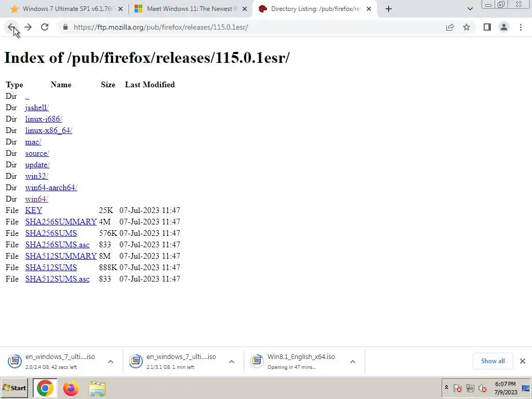Open the SHA256SUMS.asc file link
This screenshot has height=399, width=532.
(x=57, y=245)
